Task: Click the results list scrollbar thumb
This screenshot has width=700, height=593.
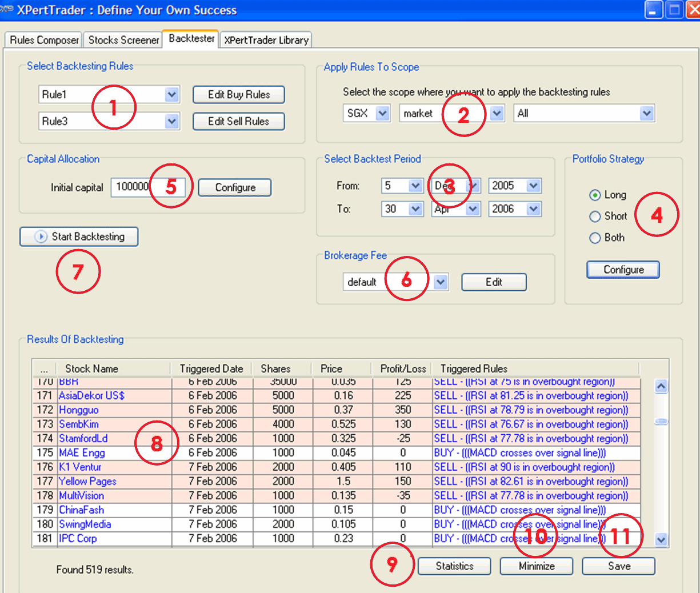Action: pos(661,421)
